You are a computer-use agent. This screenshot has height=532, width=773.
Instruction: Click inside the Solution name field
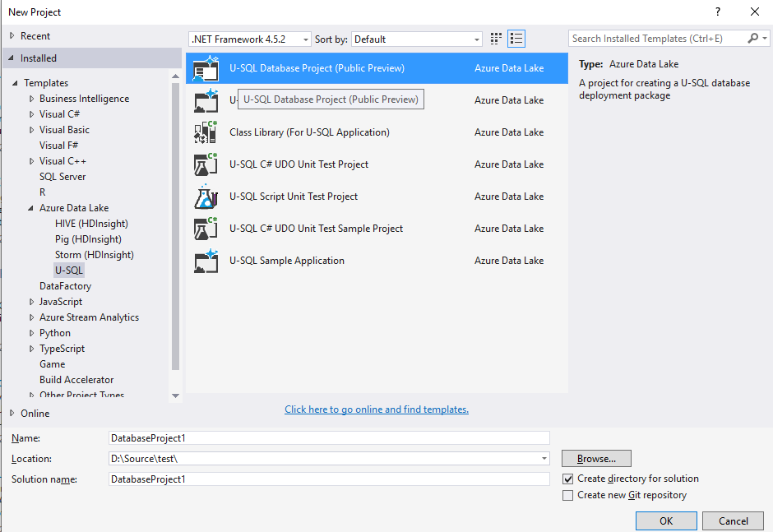pyautogui.click(x=329, y=479)
